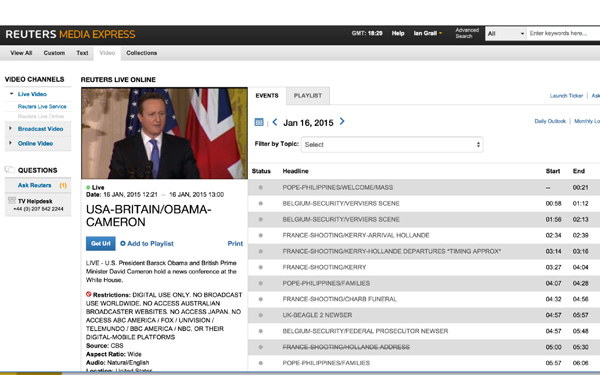
Task: Open BELGIUM-SECURITY/FEDERAL PROSECUTOR NEWSER event
Action: [x=365, y=331]
